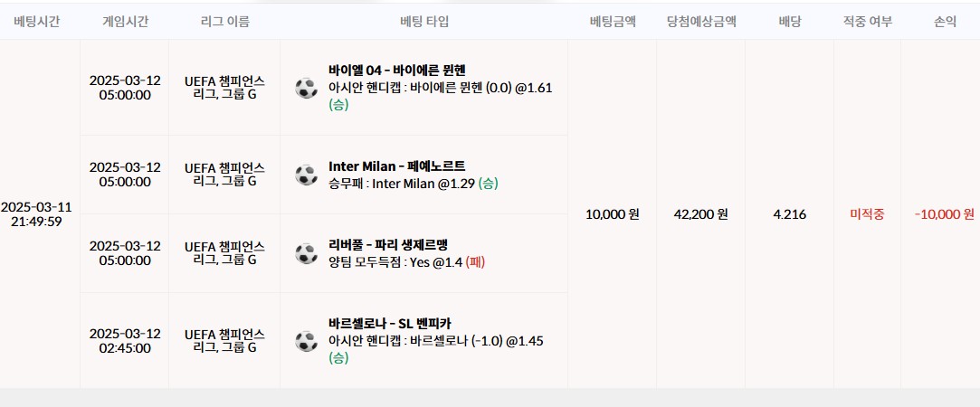Click the 리그 이름 column header
This screenshot has width=980, height=407.
pyautogui.click(x=225, y=22)
